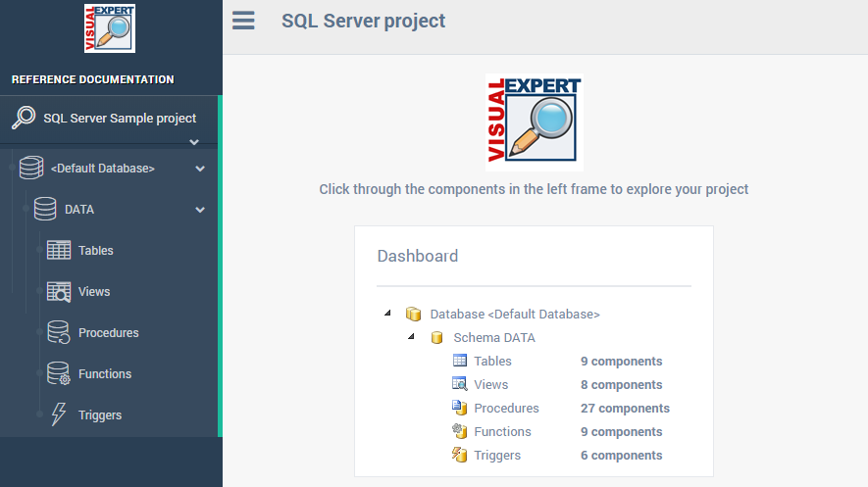Click the Views icon in Dashboard
The width and height of the screenshot is (868, 487).
[x=459, y=384]
